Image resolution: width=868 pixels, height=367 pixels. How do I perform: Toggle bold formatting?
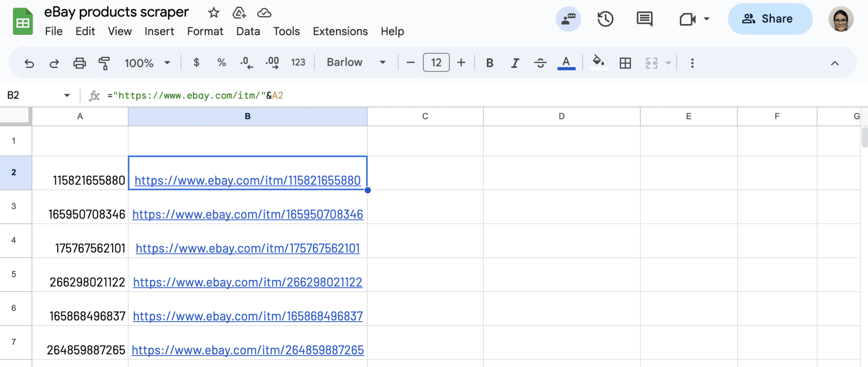coord(490,63)
